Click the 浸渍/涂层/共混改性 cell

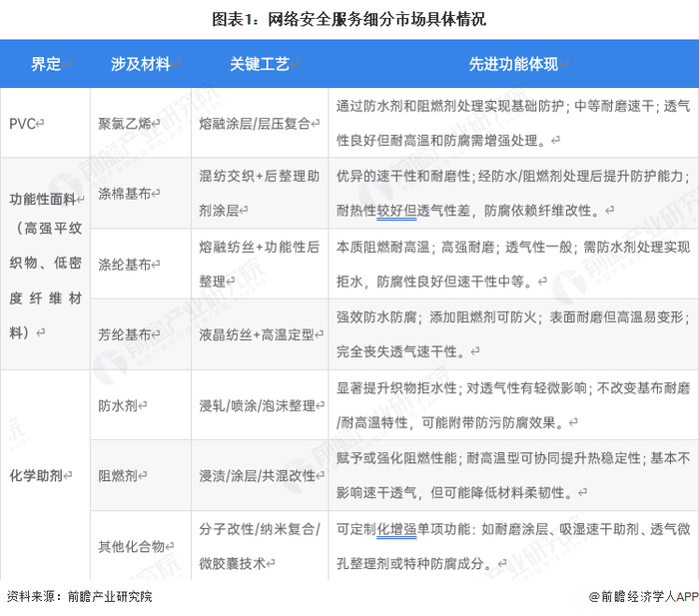click(x=260, y=475)
